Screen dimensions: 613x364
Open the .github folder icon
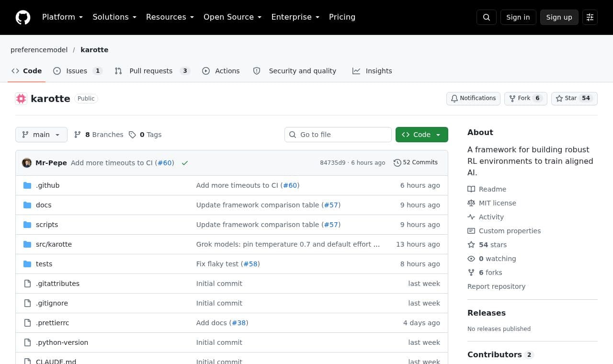(x=27, y=185)
